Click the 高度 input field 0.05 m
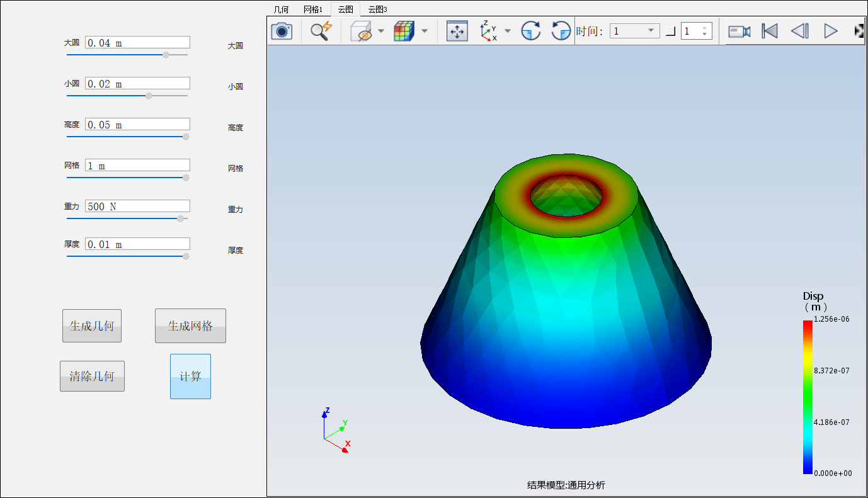868x498 pixels. pos(137,124)
